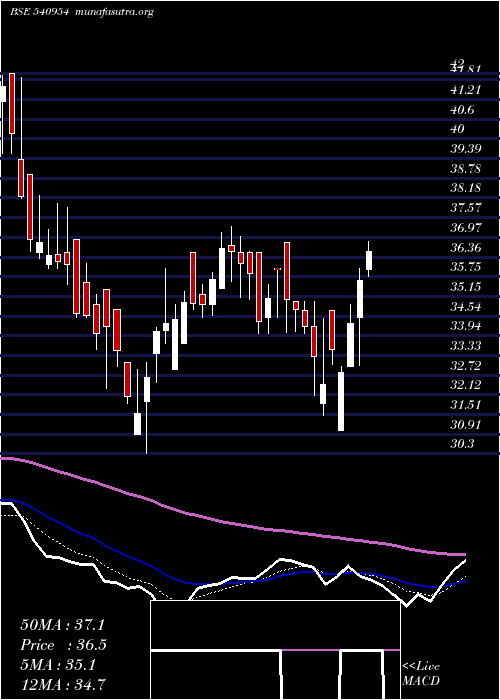Click the 38.78 price axis label
Viewport: 500px width, 700px height.
click(466, 169)
